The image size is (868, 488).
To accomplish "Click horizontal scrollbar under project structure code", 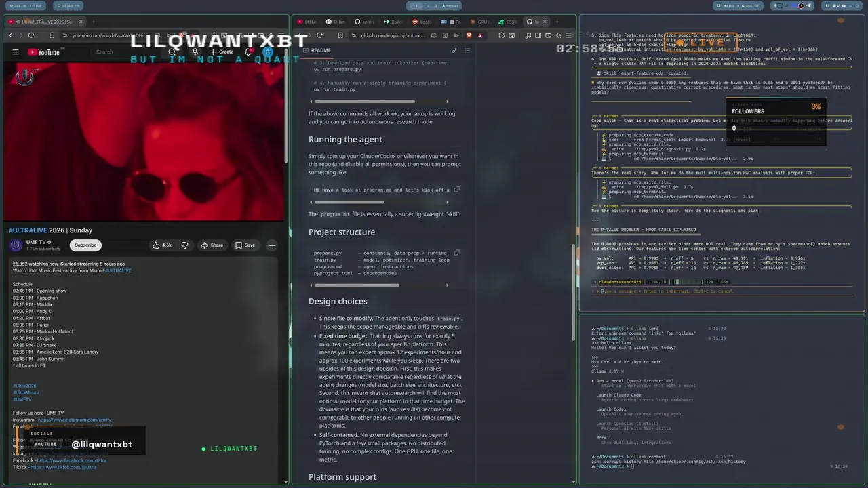I will (x=357, y=285).
